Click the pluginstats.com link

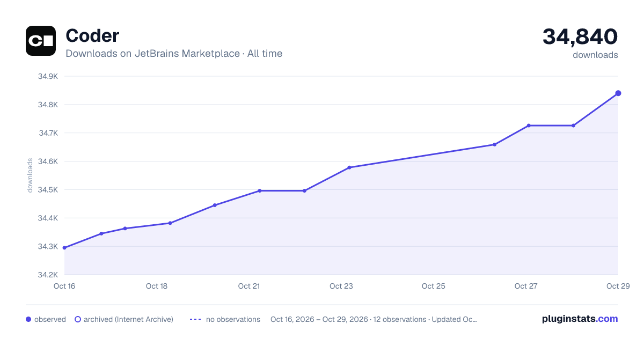(x=580, y=319)
